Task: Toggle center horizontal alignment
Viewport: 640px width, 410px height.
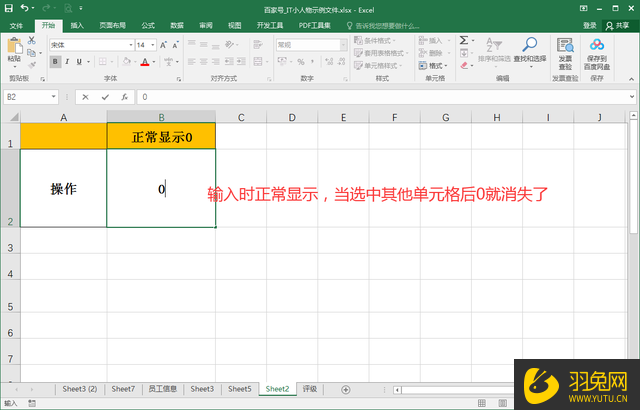Action: pyautogui.click(x=204, y=62)
